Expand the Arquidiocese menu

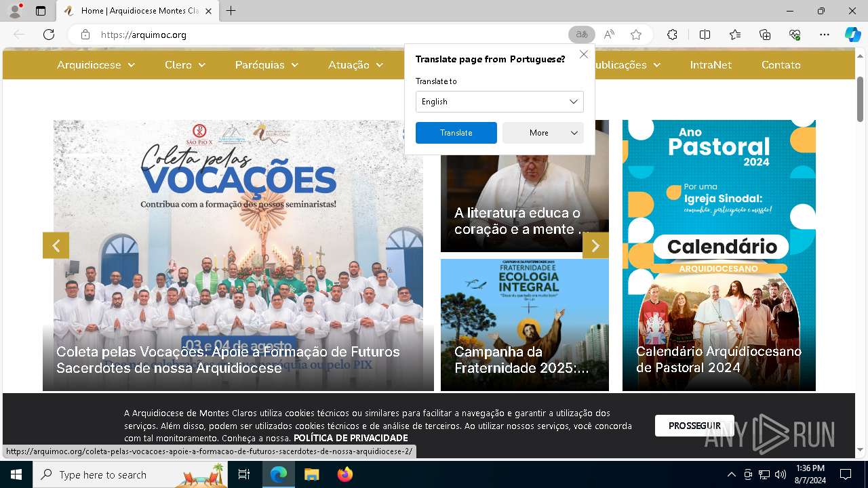(x=96, y=65)
